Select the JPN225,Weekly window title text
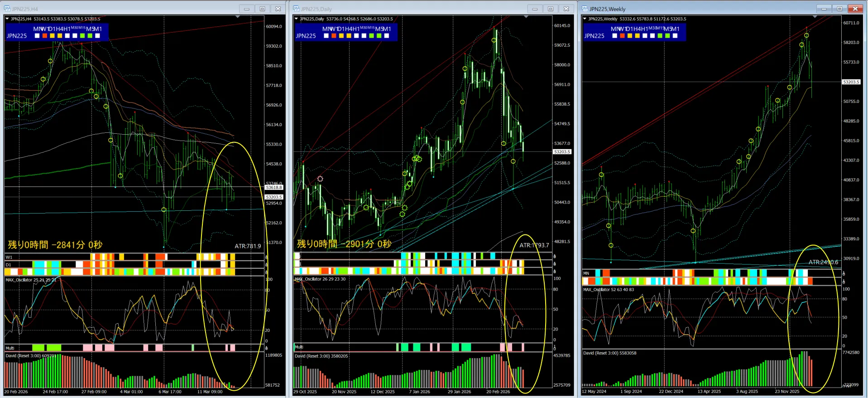This screenshot has height=398, width=868. click(x=607, y=9)
